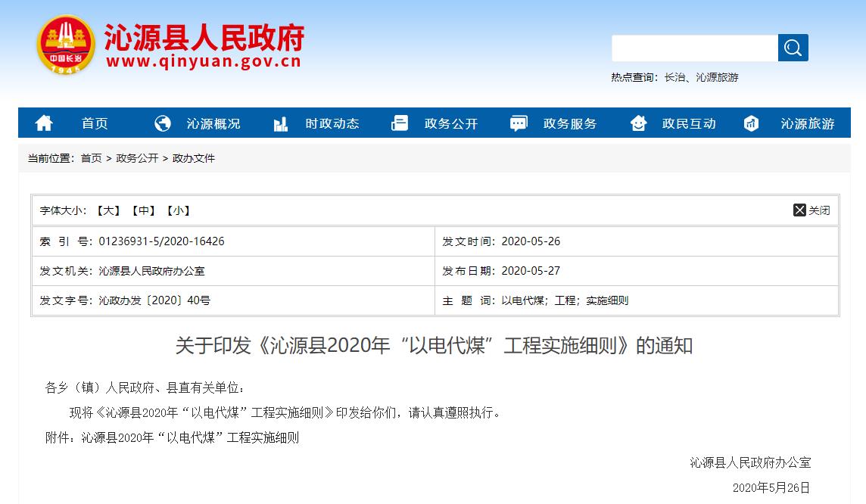Click the salutation line 各乡（镇）人民政府
866x504 pixels.
pos(144,388)
